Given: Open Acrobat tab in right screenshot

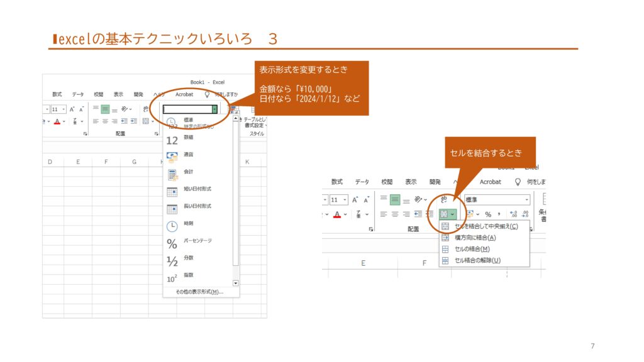Looking at the screenshot, I should click(490, 182).
